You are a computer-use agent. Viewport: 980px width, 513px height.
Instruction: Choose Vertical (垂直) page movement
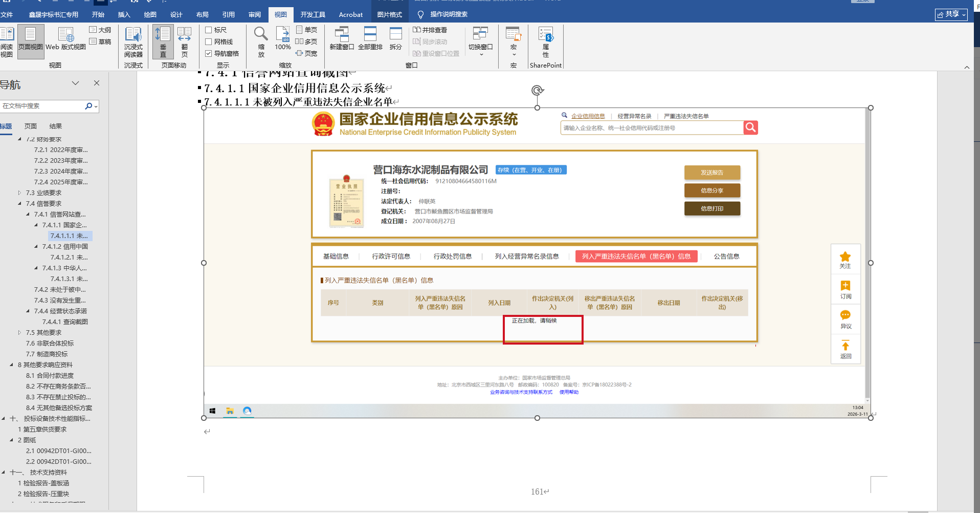tap(163, 42)
